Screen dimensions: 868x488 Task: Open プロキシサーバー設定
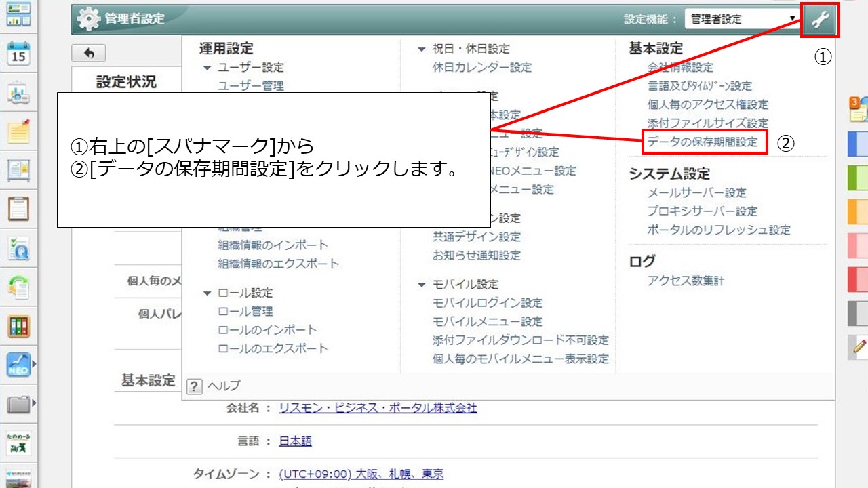703,211
